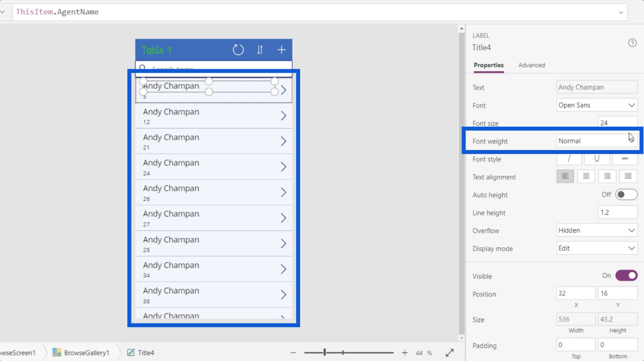This screenshot has width=644, height=361.
Task: Open the help question mark icon
Action: click(632, 43)
